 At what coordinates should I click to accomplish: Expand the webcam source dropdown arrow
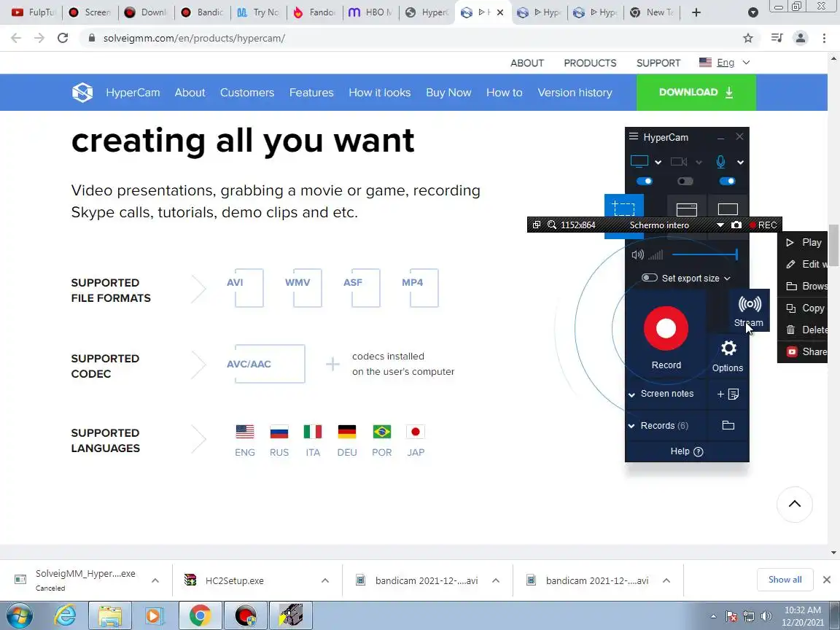[x=699, y=163]
